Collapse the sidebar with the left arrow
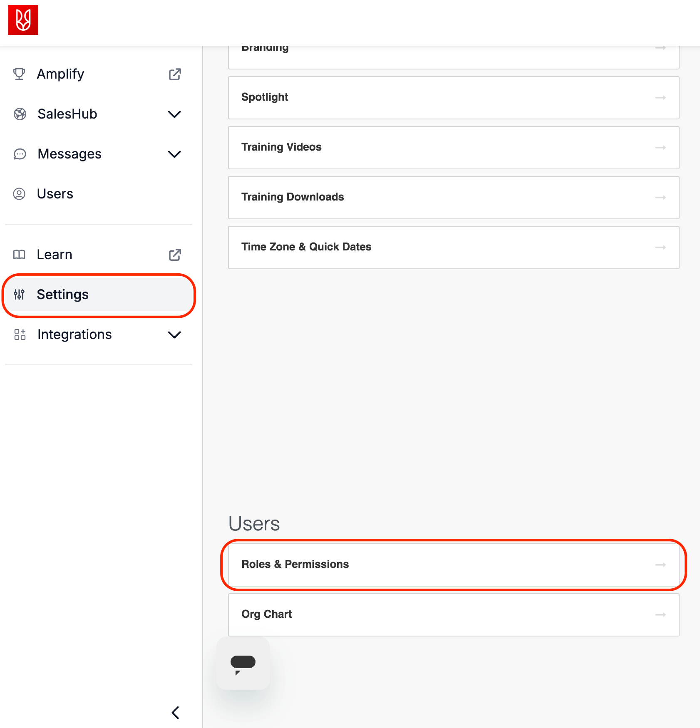 coord(176,713)
